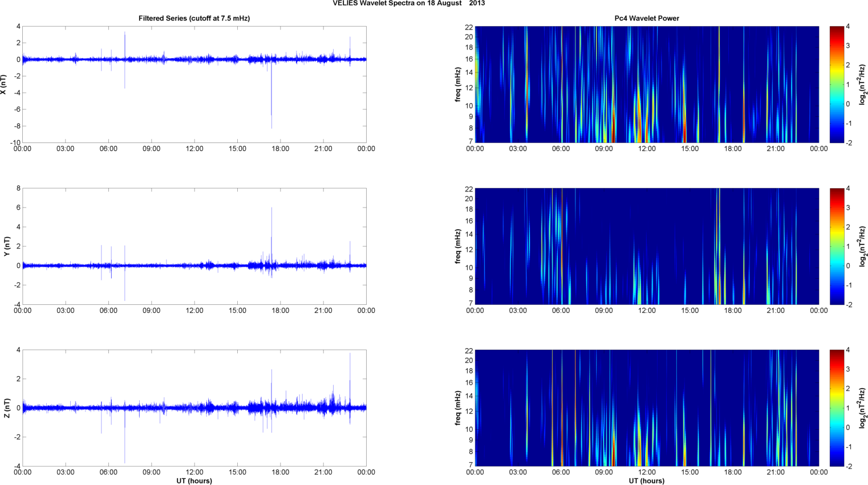868x485 pixels.
Task: Click the log2(nT²/Hz) label beside top colorbar
Action: coord(863,84)
